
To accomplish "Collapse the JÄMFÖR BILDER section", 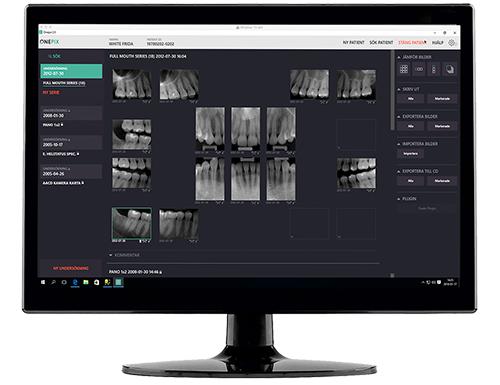I will coord(399,57).
